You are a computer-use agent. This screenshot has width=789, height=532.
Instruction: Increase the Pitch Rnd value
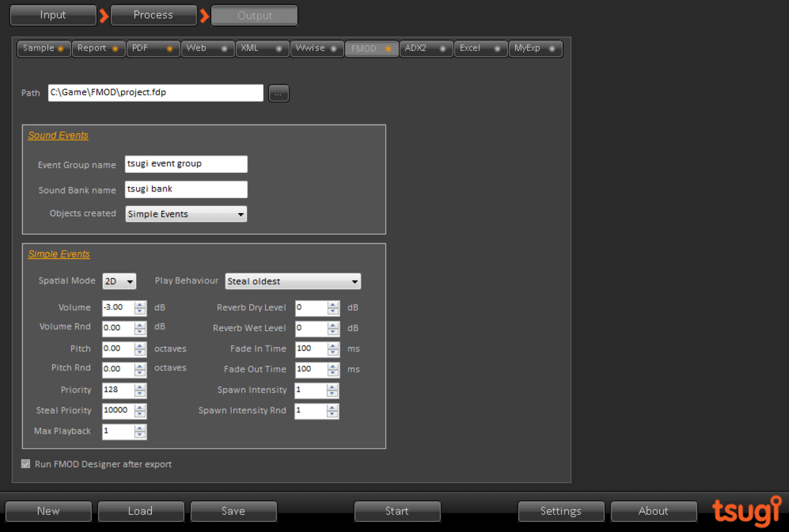[140, 366]
